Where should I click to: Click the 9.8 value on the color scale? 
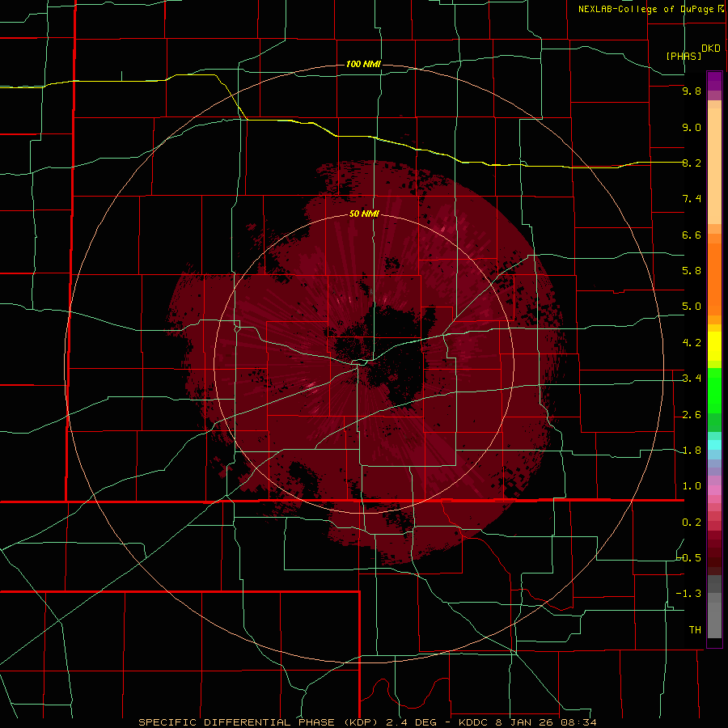click(692, 91)
